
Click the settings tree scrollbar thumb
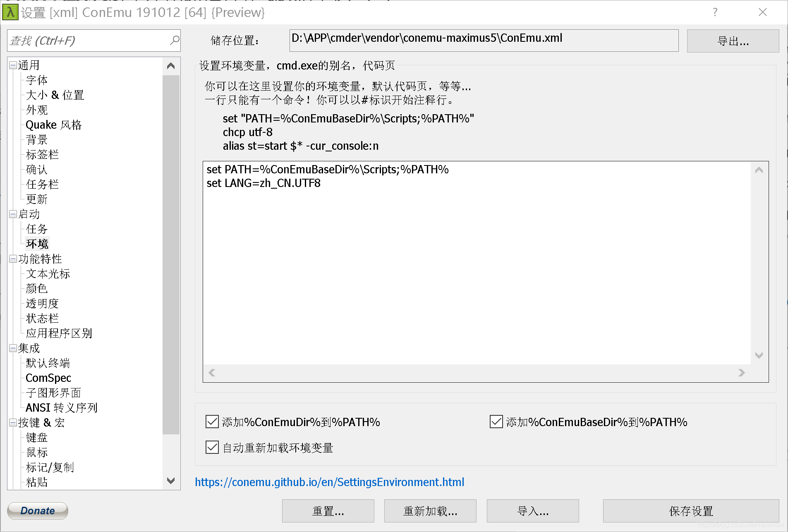click(x=171, y=254)
